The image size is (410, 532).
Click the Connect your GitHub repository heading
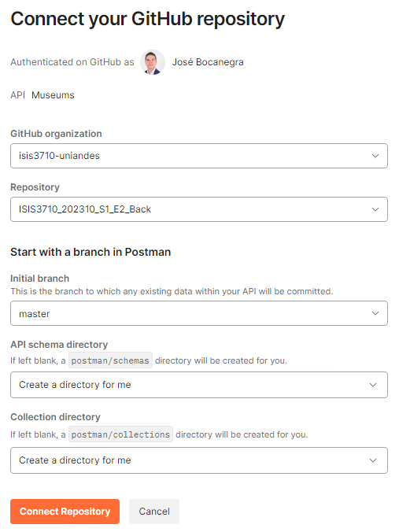tap(148, 19)
